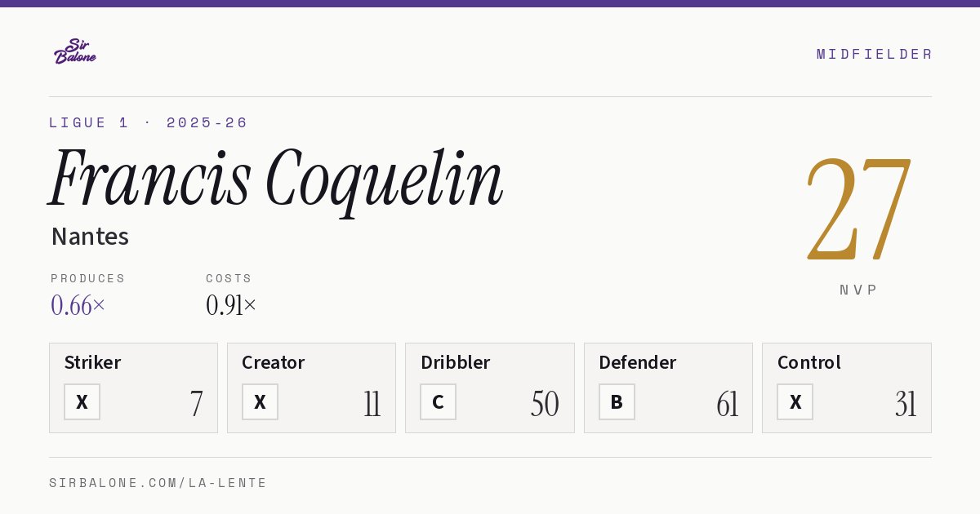Click the Dribbler score 50
This screenshot has height=514, width=980.
545,404
